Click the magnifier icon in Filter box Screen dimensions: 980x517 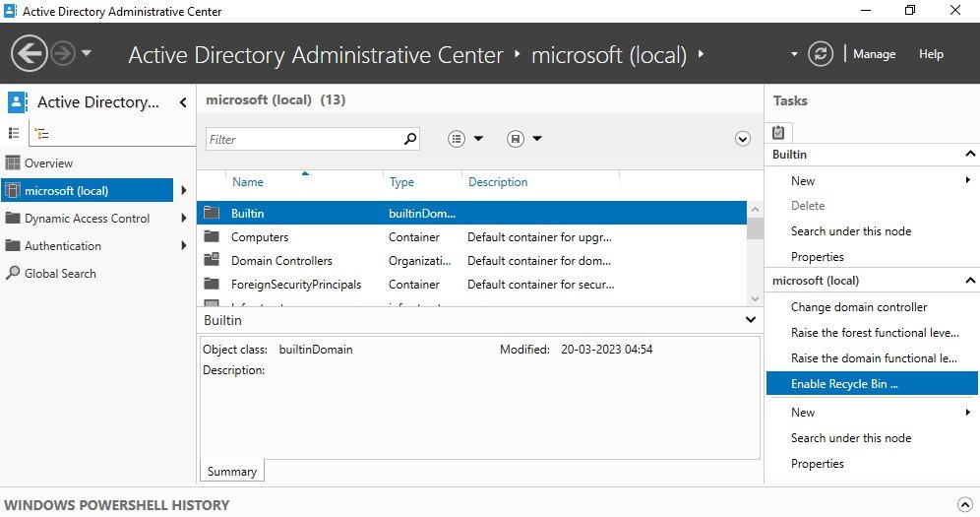point(410,139)
